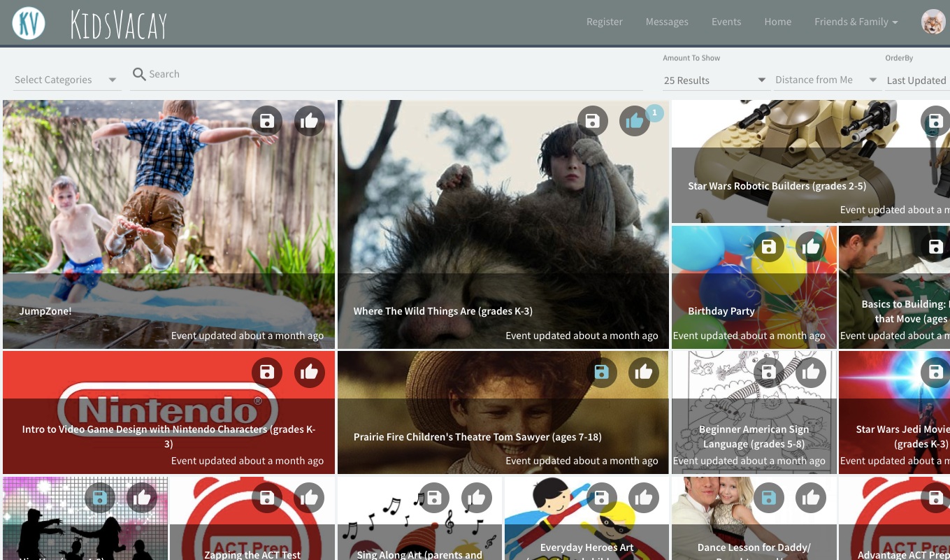Expand Friends & Family menu
The height and width of the screenshot is (560, 950).
click(x=856, y=22)
